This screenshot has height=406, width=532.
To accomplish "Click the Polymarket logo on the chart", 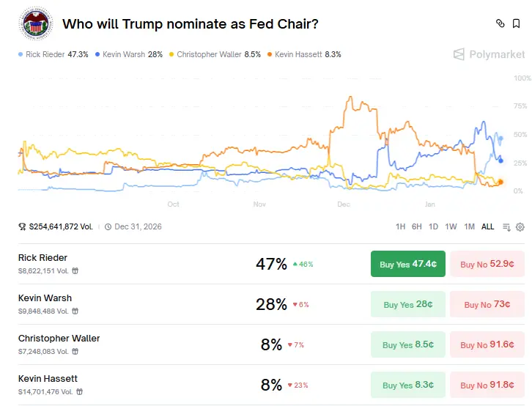I will point(489,54).
